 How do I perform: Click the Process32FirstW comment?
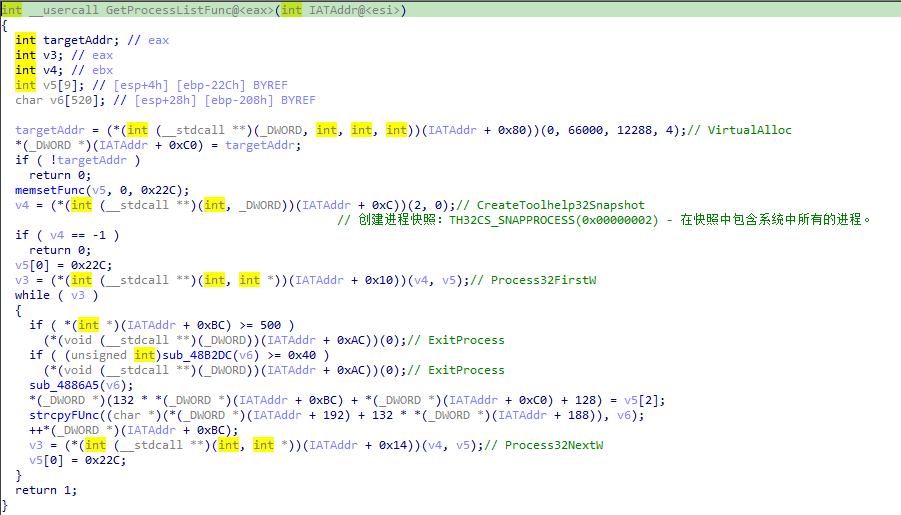tap(543, 280)
